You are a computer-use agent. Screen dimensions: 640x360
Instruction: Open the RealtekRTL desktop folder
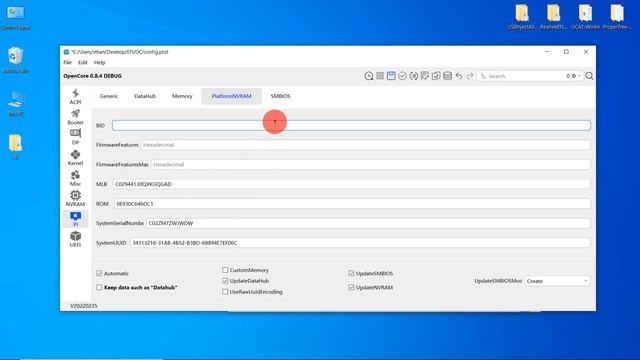click(553, 17)
